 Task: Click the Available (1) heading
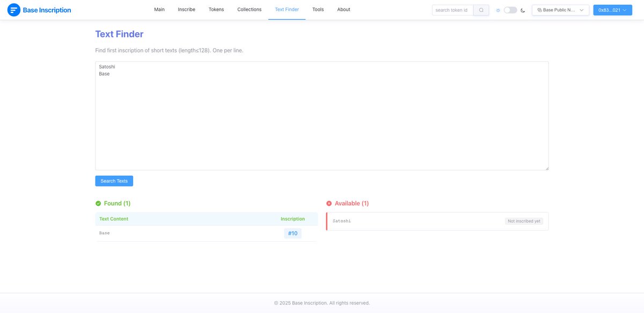click(352, 204)
